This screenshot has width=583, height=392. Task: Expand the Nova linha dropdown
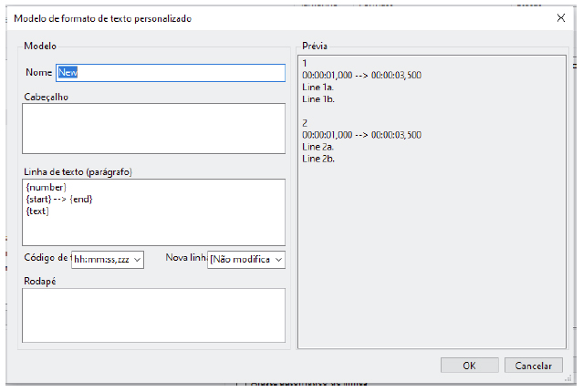[246, 260]
